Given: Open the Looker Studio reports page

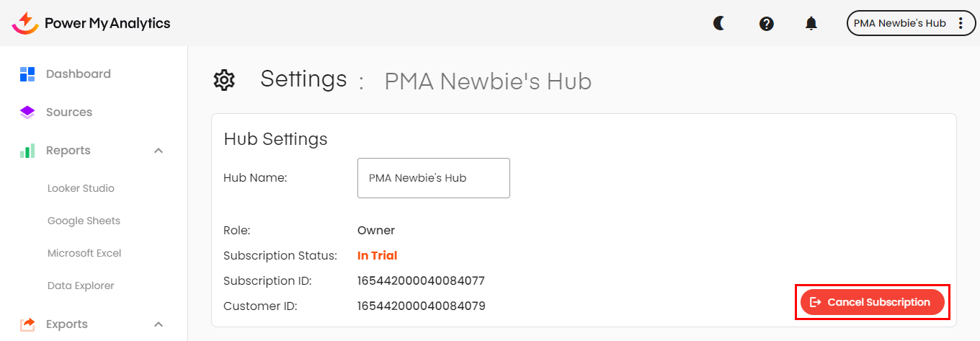Looking at the screenshot, I should (x=81, y=188).
